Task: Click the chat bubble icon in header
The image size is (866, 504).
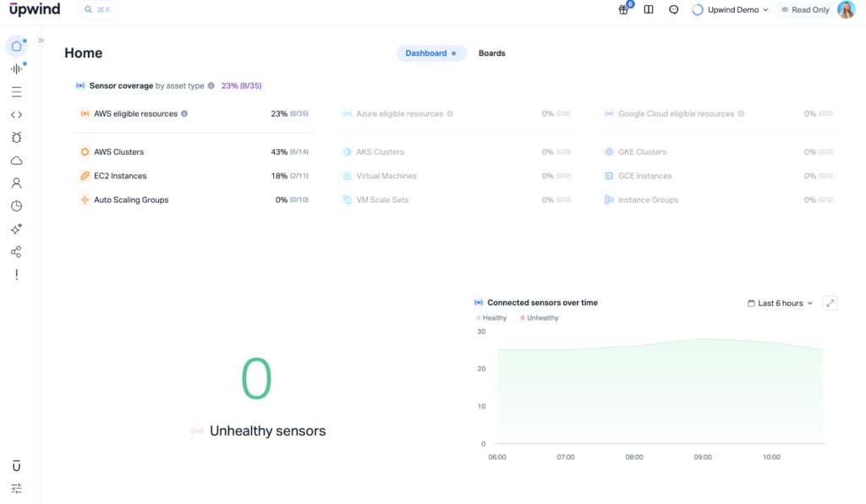Action: pos(673,10)
